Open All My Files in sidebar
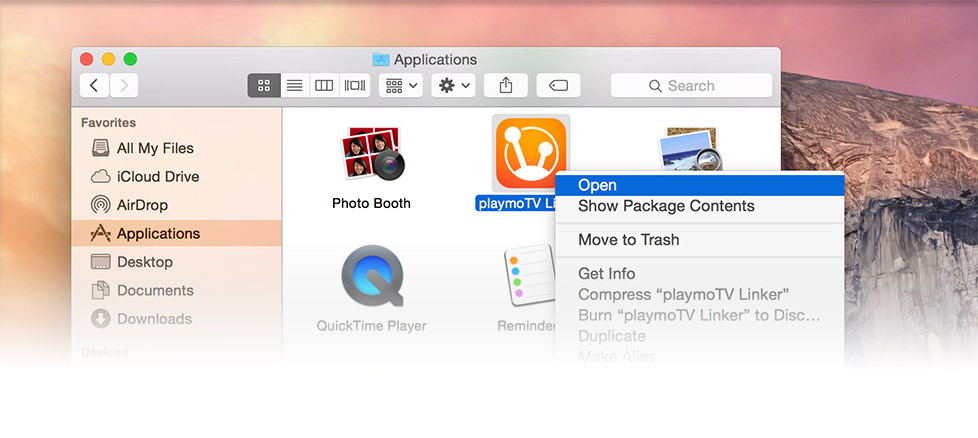The height and width of the screenshot is (438, 978). coord(177,148)
